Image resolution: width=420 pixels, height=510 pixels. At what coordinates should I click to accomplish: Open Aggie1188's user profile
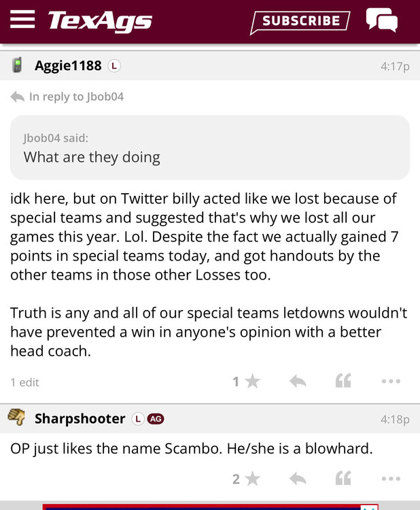(68, 65)
